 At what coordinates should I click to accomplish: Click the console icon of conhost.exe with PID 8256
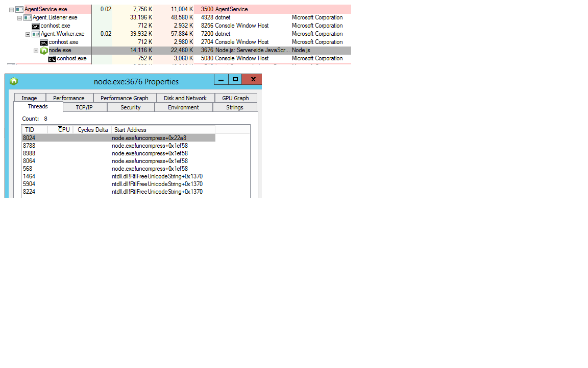click(x=36, y=26)
